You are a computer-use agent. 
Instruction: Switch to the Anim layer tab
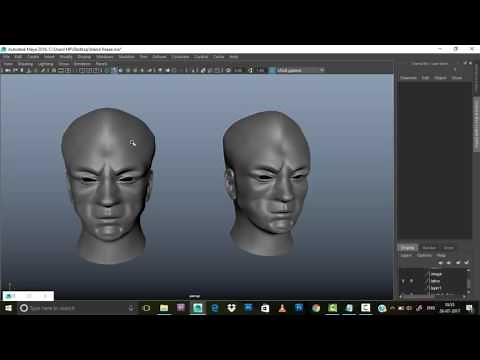449,248
